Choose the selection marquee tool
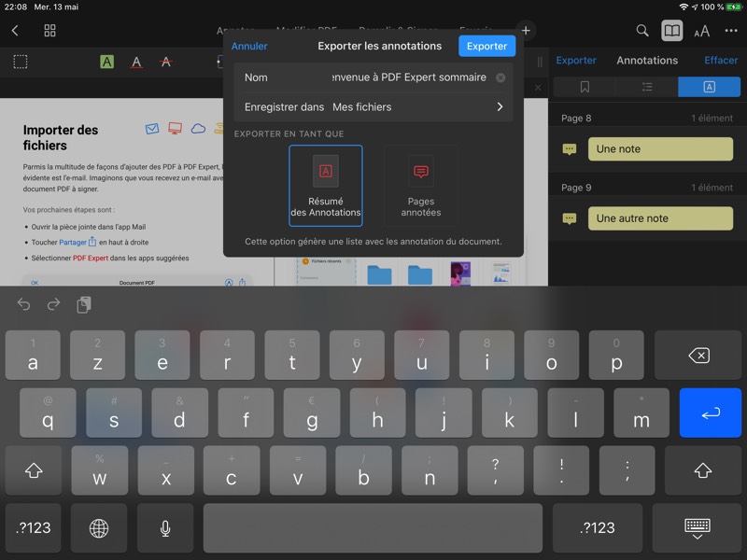 [21, 63]
